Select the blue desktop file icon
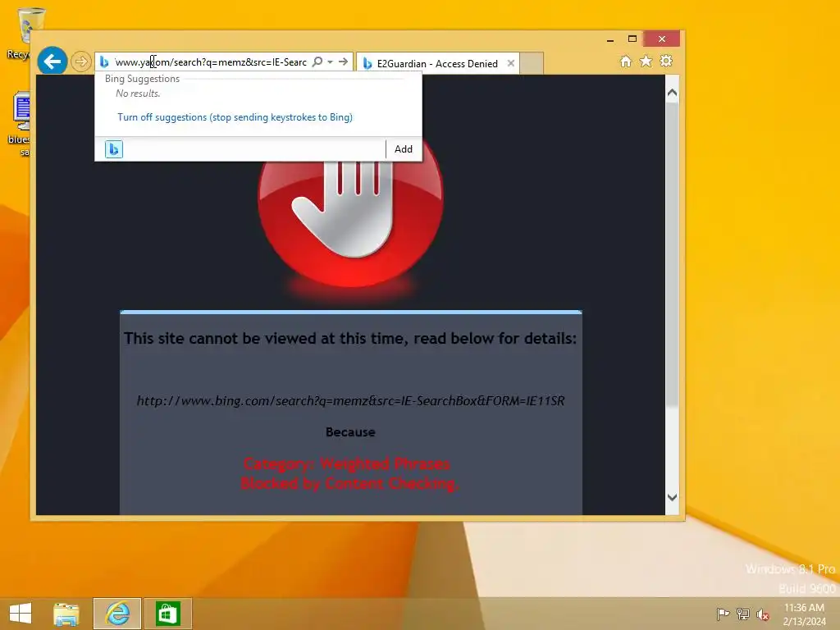The image size is (840, 630). pyautogui.click(x=21, y=125)
